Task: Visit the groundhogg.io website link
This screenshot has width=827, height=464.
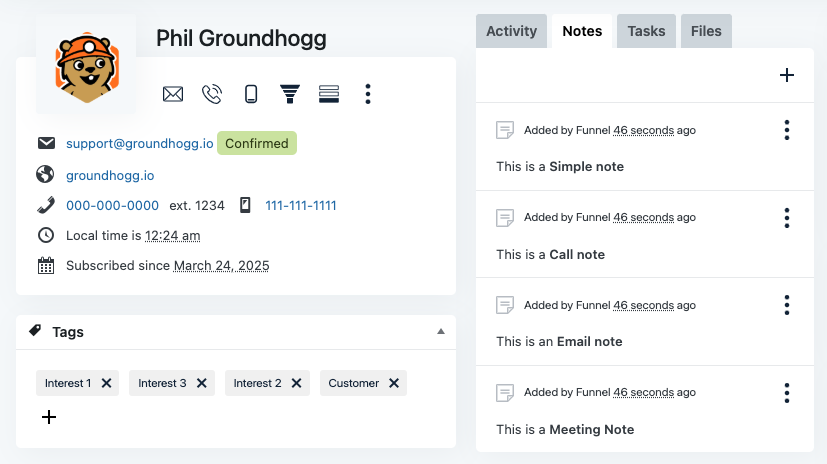Action: pos(110,176)
